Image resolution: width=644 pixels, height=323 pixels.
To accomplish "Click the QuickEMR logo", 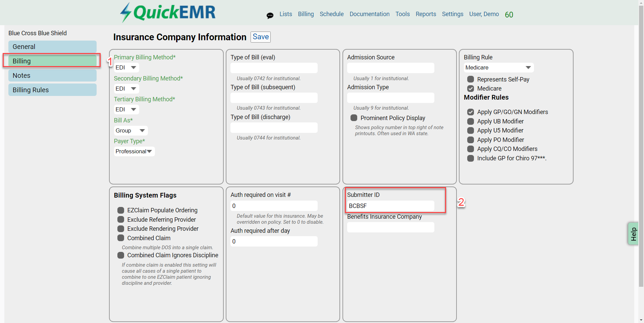I will point(168,12).
